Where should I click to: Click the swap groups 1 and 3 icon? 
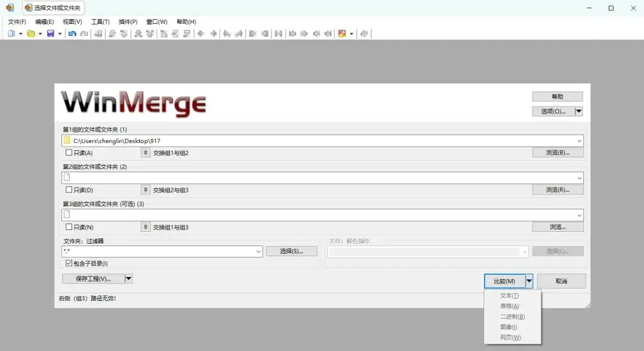click(x=145, y=227)
